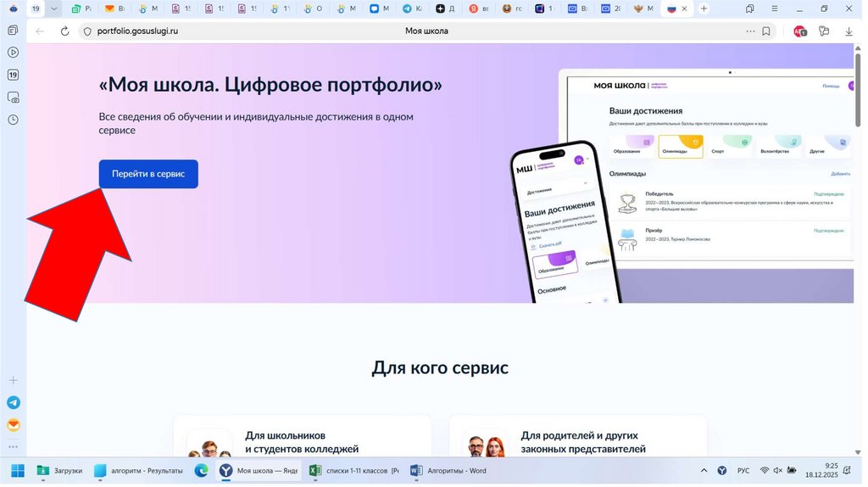Image resolution: width=868 pixels, height=487 pixels.
Task: Open «алгоритм - Результаты» taskbar window
Action: [x=139, y=471]
